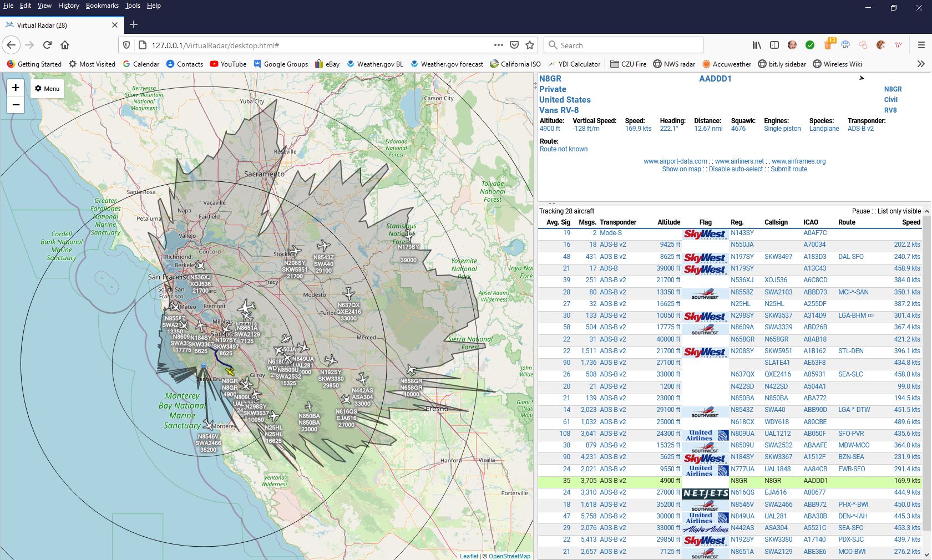The width and height of the screenshot is (932, 560).
Task: Open the map Menu button
Action: point(47,89)
